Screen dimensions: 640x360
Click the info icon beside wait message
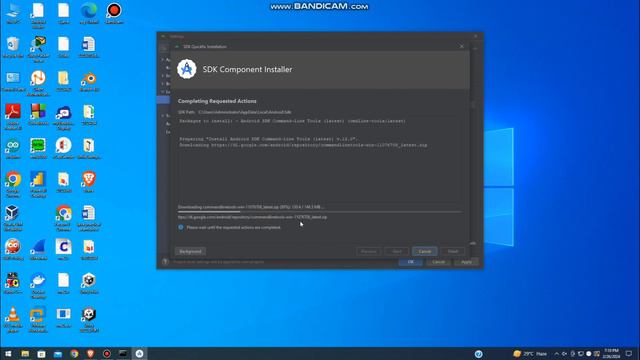point(181,227)
